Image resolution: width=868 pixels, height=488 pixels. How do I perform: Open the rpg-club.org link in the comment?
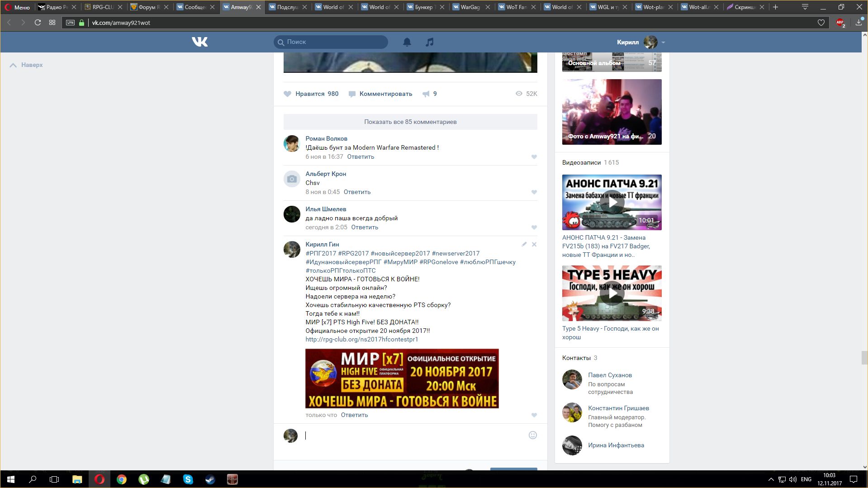click(361, 340)
